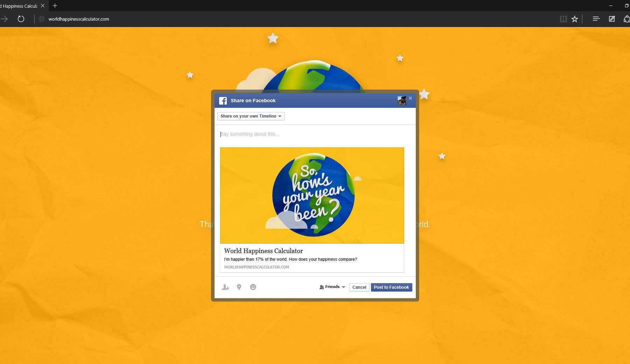Select the World Happiness Calculator browser tab

coord(19,6)
